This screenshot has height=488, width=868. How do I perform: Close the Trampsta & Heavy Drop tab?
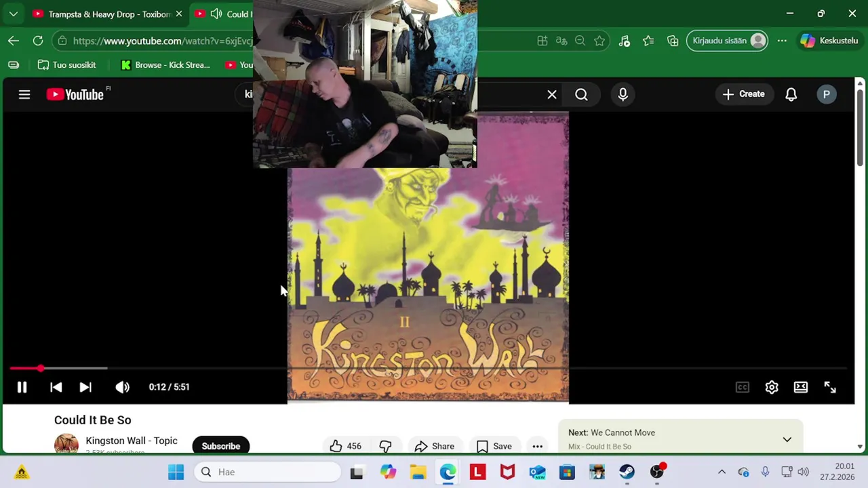click(x=179, y=14)
